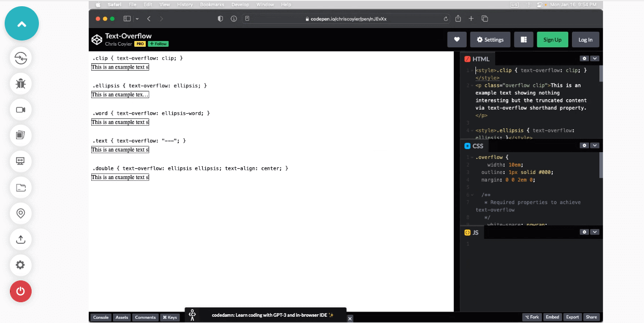This screenshot has width=644, height=323.
Task: Start video recording from the sidebar camera icon
Action: tap(21, 110)
